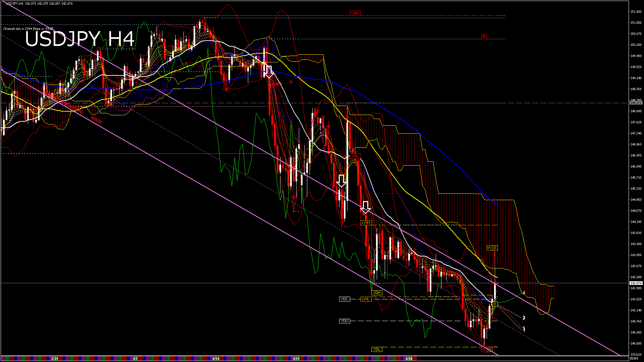This screenshot has height=362, width=644.
Task: Click the yellow YDH level label
Action: point(377,293)
